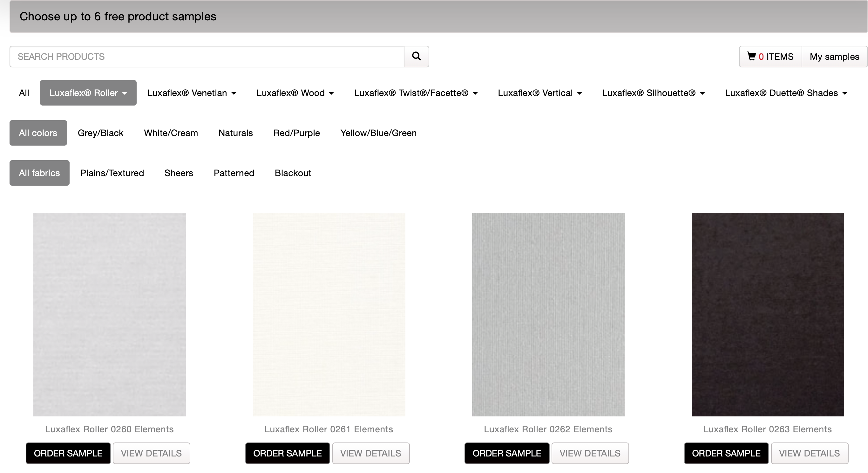
Task: Click the dark Roller 0263 fabric swatch
Action: click(767, 314)
